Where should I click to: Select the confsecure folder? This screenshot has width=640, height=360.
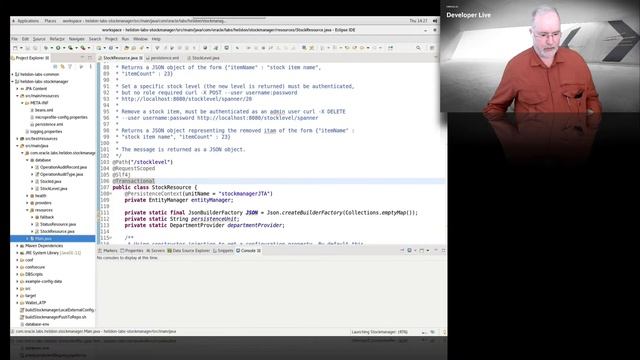coord(35,267)
